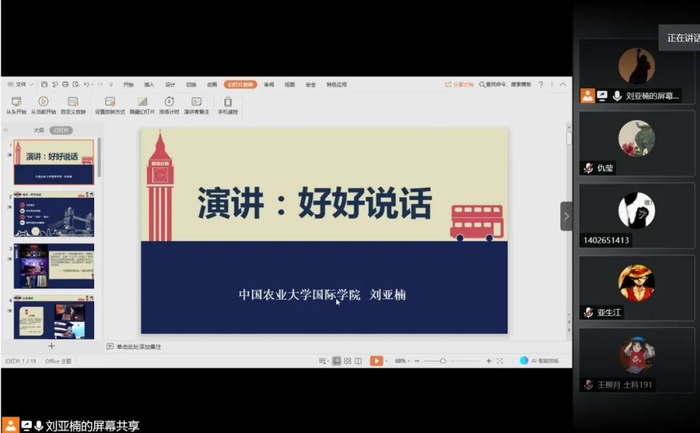The height and width of the screenshot is (433, 700).
Task: Click the zoom slider handle
Action: (442, 361)
